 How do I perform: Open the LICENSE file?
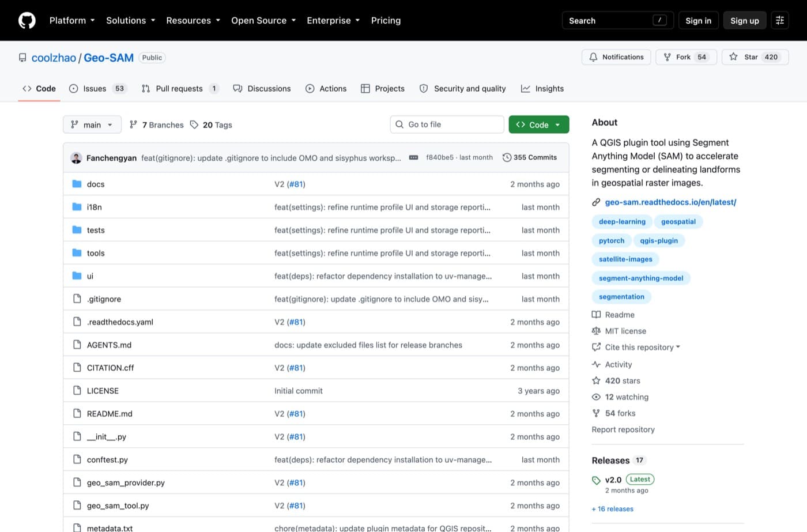103,391
